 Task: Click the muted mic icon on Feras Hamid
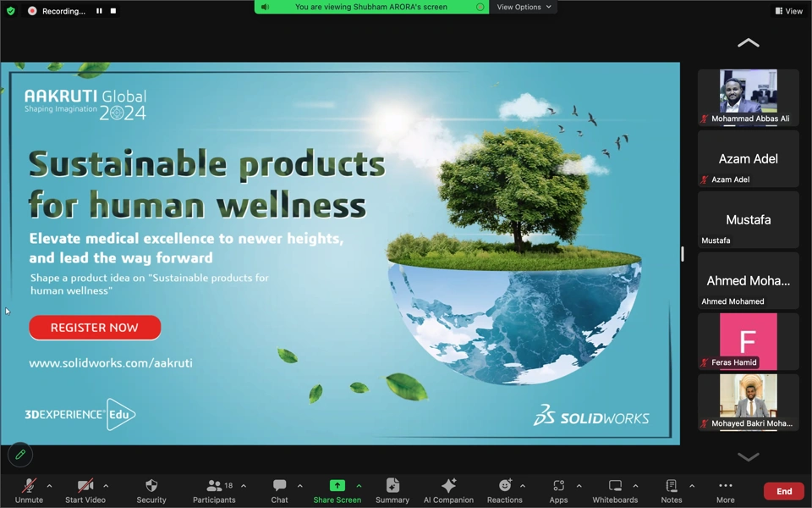tap(705, 363)
